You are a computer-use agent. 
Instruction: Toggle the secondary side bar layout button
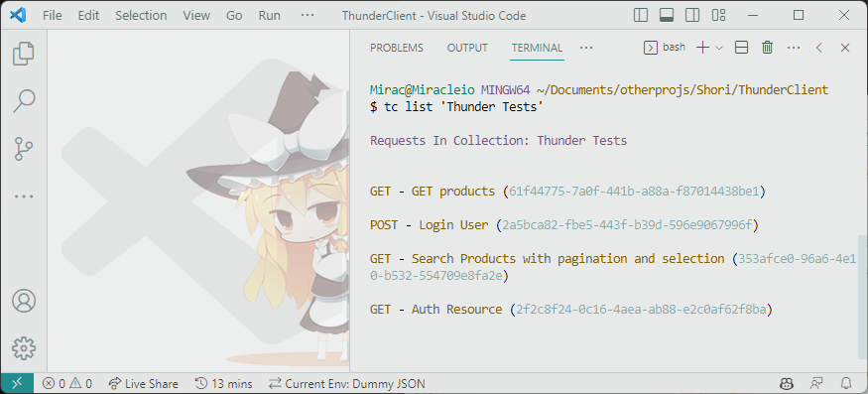point(692,15)
